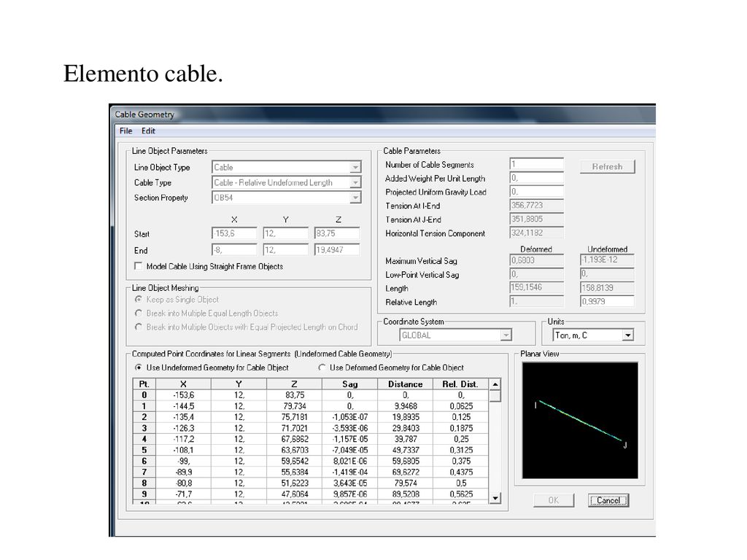747x560 pixels.
Task: Click the scrollbar thumb in the table
Action: coord(495,396)
